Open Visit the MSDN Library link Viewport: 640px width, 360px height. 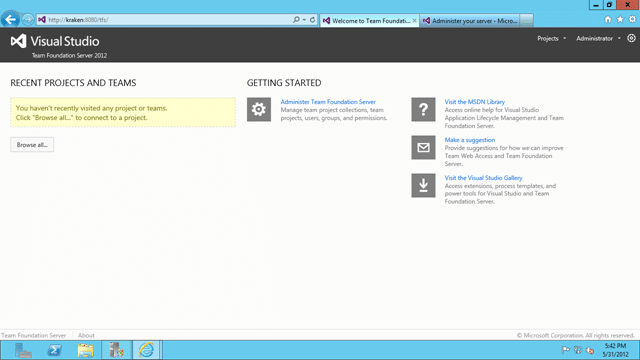[474, 102]
